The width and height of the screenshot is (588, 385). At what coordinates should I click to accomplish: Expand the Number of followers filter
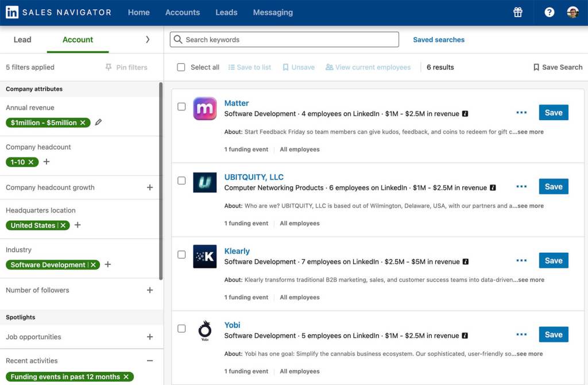point(150,290)
